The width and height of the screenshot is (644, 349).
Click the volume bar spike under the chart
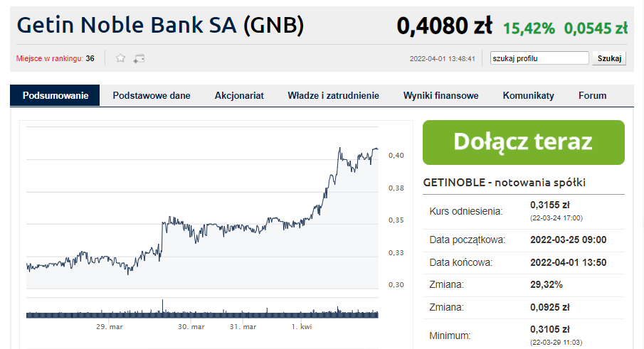(163, 308)
